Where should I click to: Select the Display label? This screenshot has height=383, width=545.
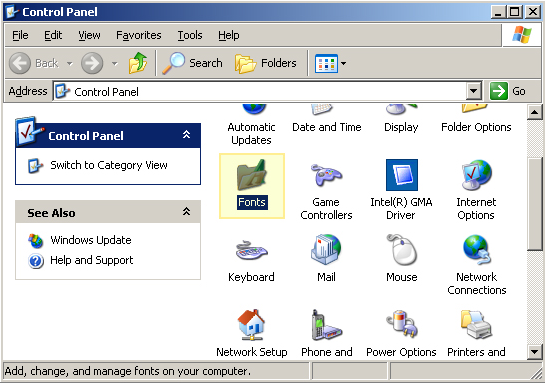(x=401, y=127)
